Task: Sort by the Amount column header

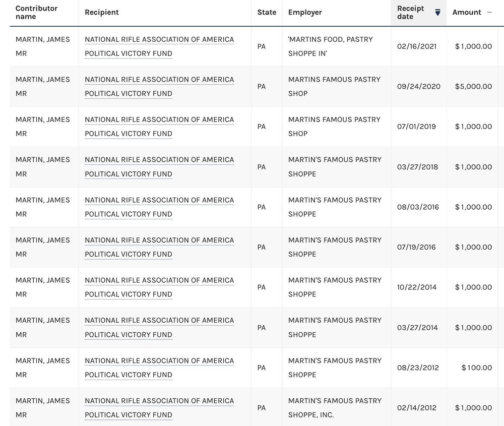Action: click(472, 12)
